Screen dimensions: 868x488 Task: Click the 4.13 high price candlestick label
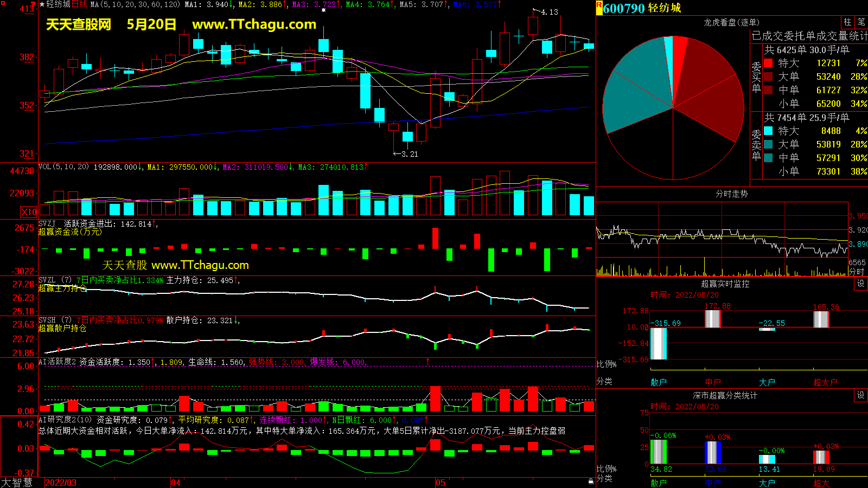(x=549, y=12)
